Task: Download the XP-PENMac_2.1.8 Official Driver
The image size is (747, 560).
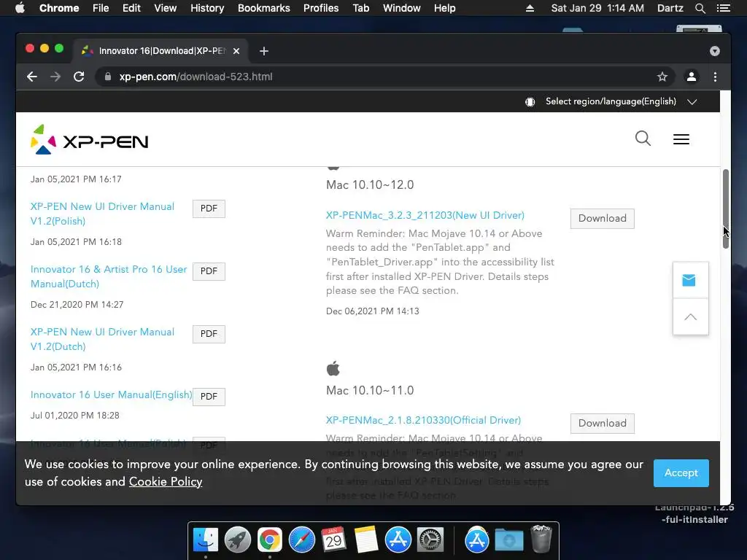Action: point(602,424)
